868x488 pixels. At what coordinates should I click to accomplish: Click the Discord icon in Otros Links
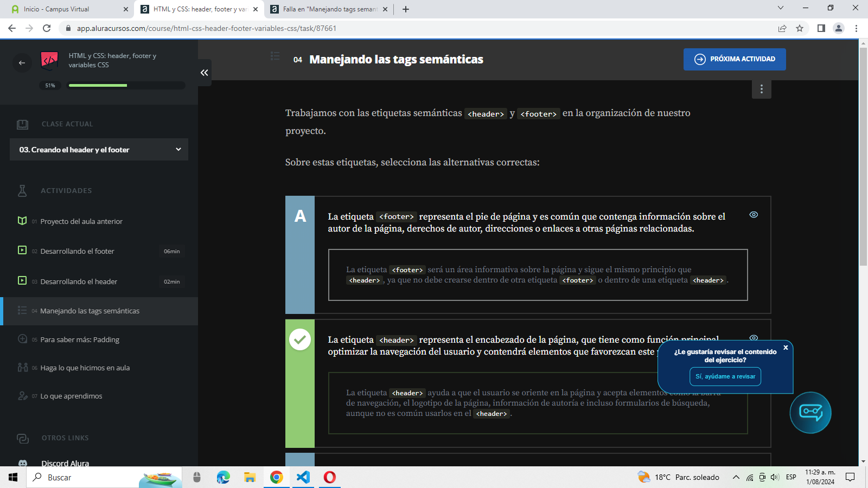coord(23,464)
